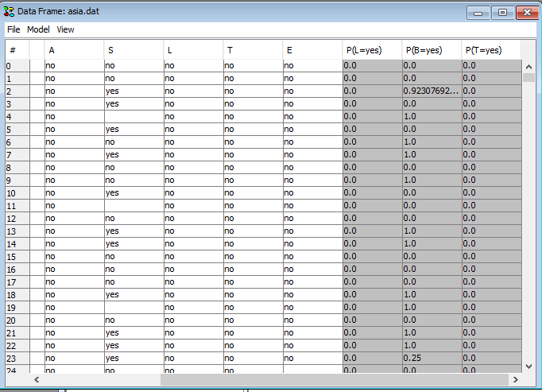This screenshot has height=392, width=542.
Task: Click empty S cell in row 11
Action: click(134, 206)
